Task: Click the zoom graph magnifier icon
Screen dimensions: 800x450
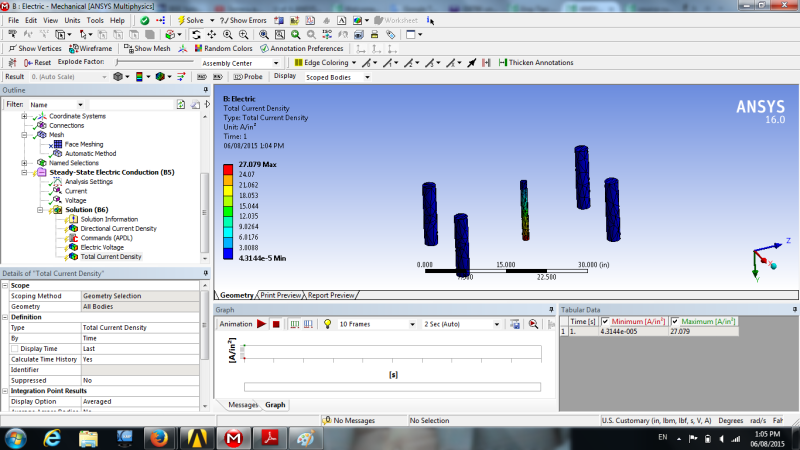Action: click(533, 324)
